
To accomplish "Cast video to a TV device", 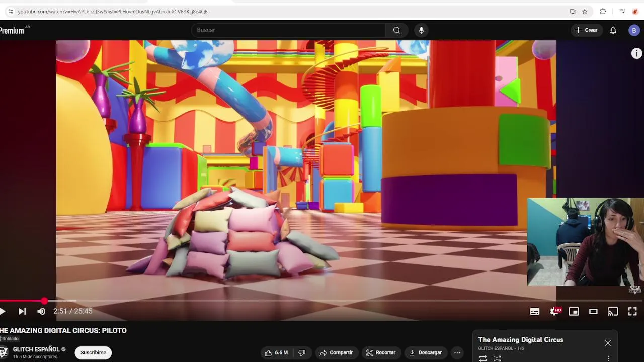I will [613, 312].
